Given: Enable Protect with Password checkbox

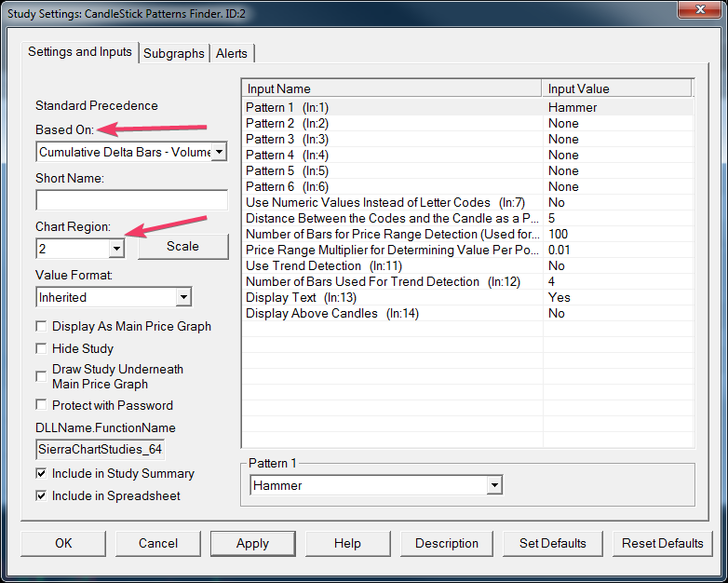Looking at the screenshot, I should pos(41,405).
